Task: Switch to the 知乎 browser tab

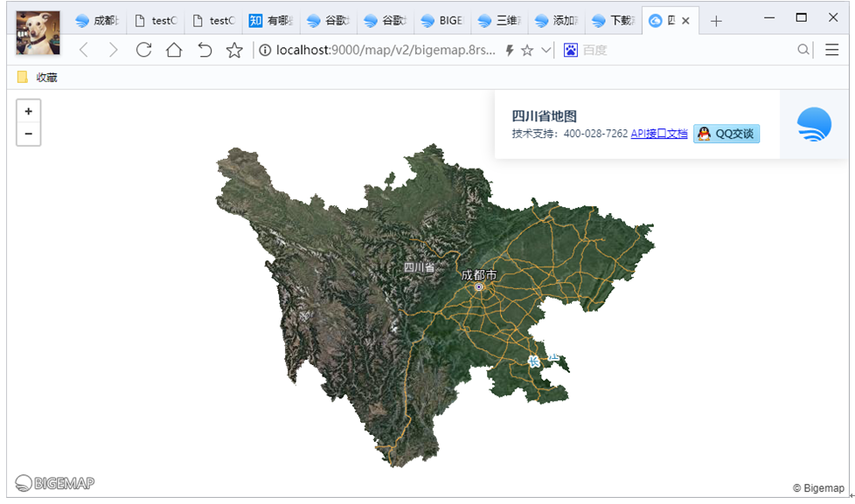Action: click(x=268, y=20)
